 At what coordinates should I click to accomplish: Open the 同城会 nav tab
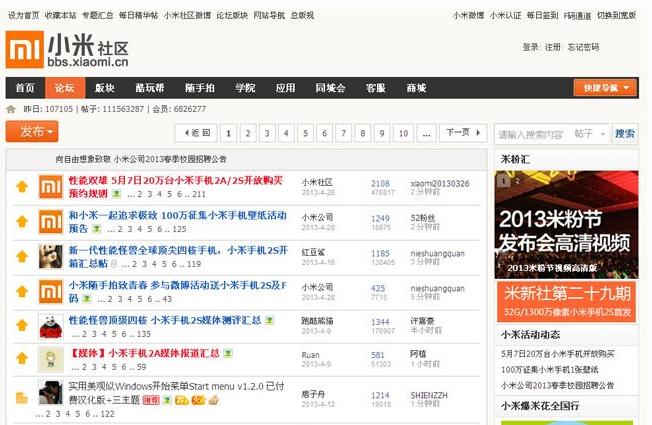coord(331,88)
